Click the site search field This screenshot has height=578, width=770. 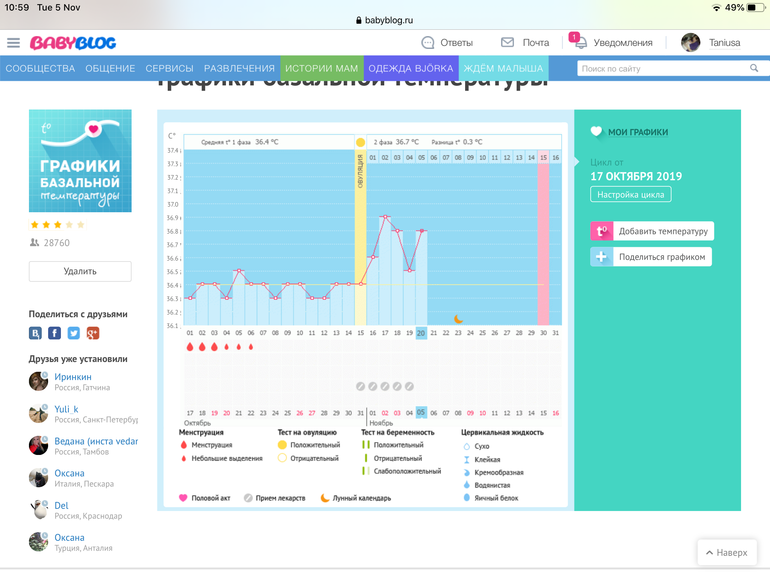660,69
